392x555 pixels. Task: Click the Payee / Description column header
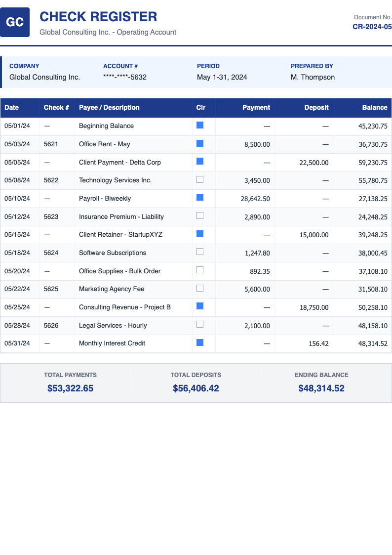point(133,108)
